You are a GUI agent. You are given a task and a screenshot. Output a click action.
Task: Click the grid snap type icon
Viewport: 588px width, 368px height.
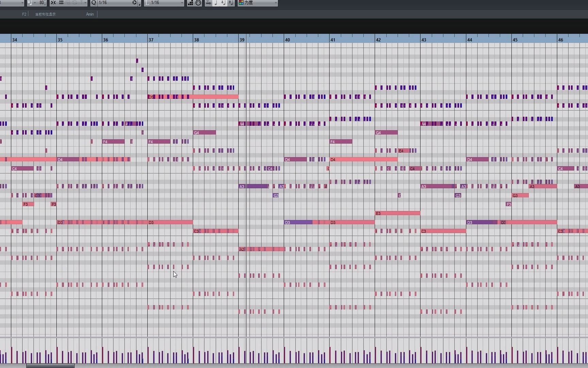pyautogui.click(x=62, y=3)
